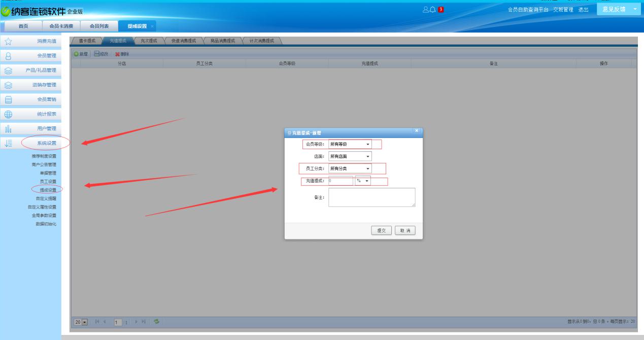Click the green refresh icon in pagination bar
644x340 pixels.
coord(157,322)
